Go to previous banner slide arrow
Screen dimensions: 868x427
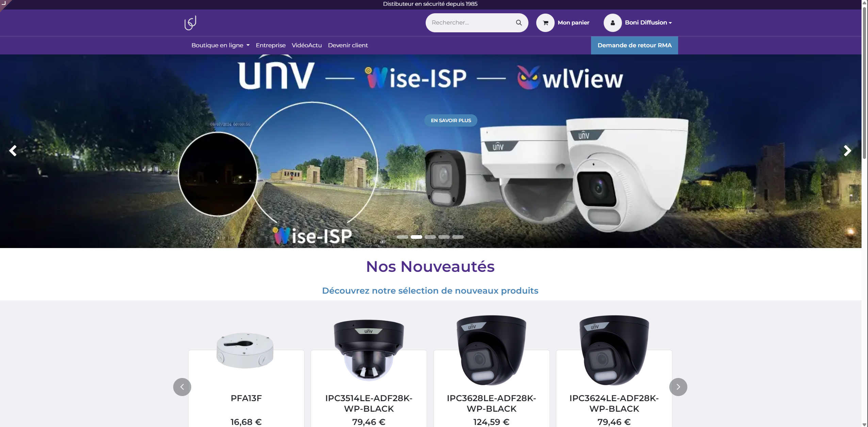click(13, 150)
